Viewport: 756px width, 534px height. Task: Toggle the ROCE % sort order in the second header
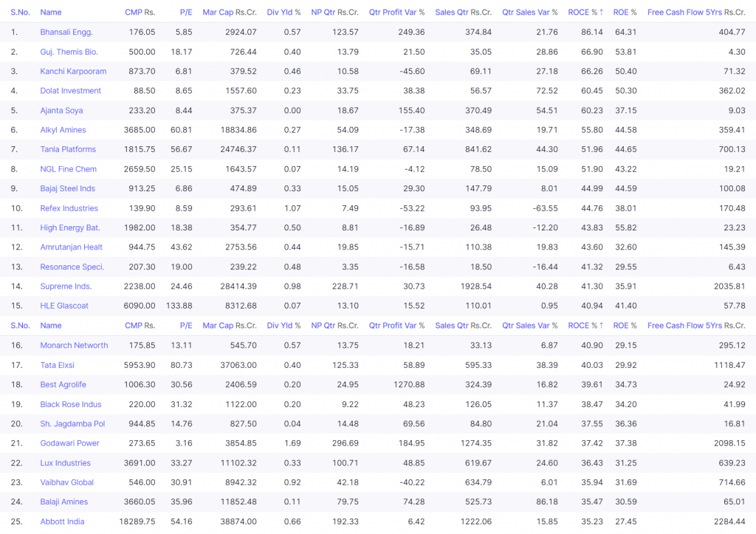pyautogui.click(x=585, y=326)
